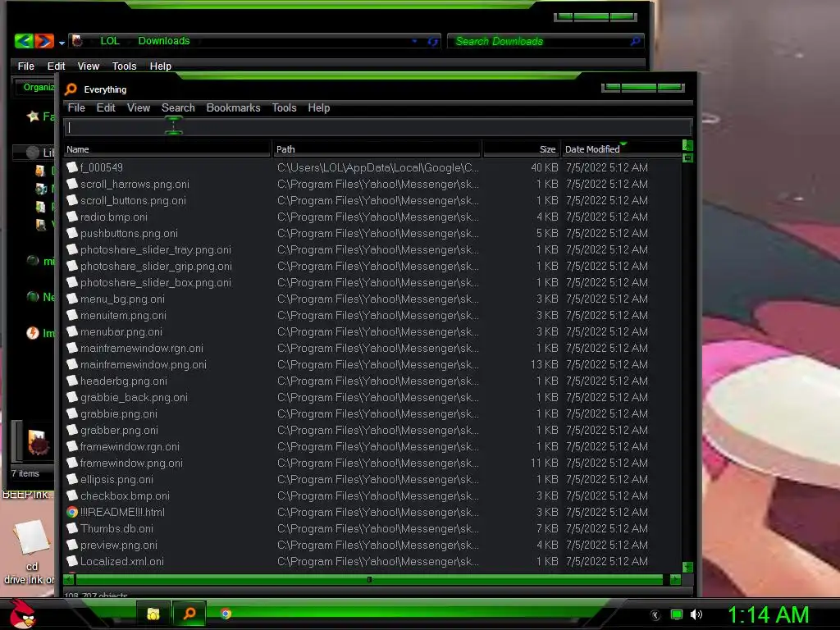Screen dimensions: 840x630
Task: Refresh the Explorer Downloads window
Action: [x=433, y=41]
